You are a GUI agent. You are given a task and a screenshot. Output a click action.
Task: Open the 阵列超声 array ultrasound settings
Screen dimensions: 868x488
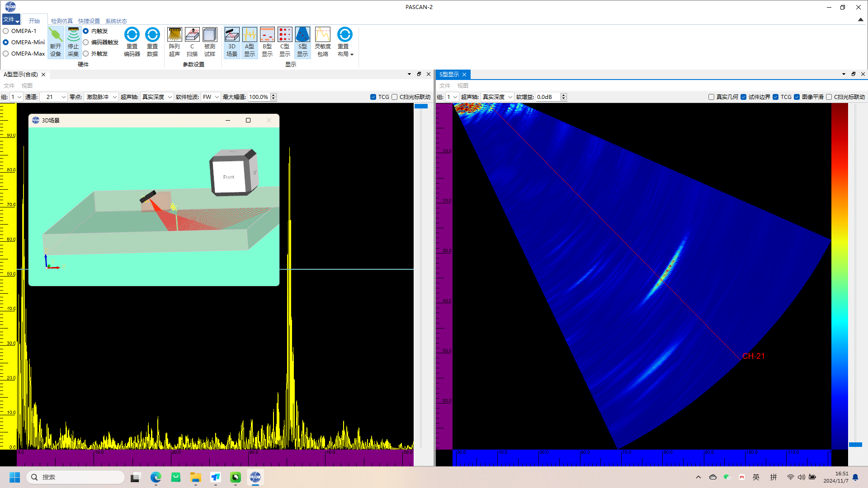pos(175,42)
